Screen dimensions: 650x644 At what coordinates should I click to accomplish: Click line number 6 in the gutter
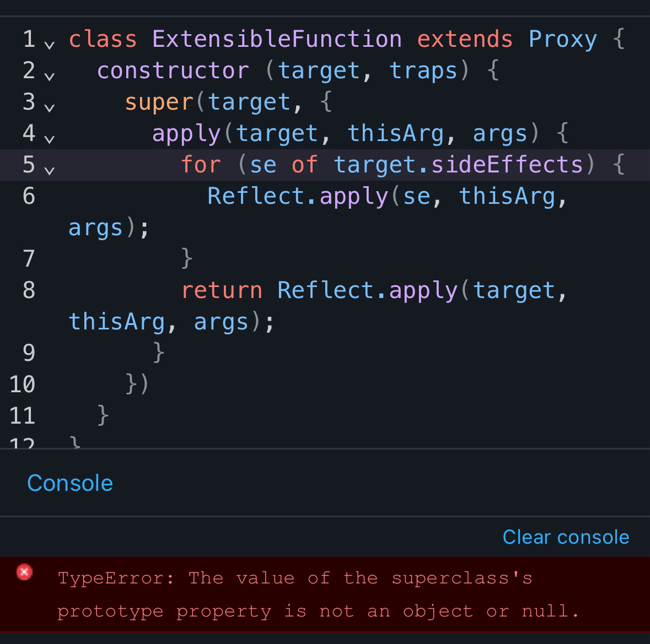point(29,196)
